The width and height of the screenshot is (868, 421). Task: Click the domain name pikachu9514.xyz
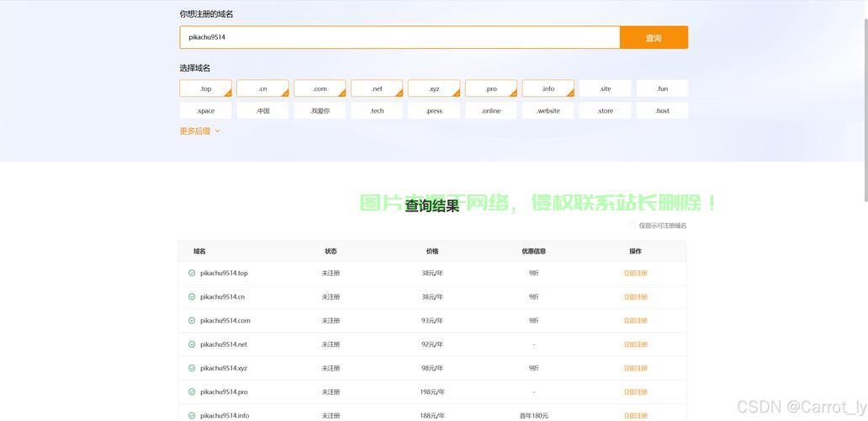pyautogui.click(x=224, y=368)
